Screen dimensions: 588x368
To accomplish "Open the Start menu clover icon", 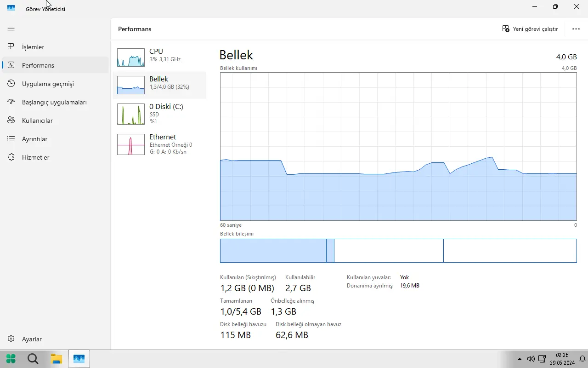I will tap(11, 359).
